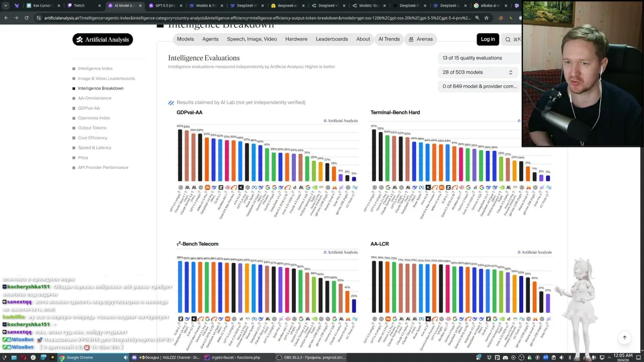Switch to the GPT-5.5 browser tab
The image size is (644, 362).
(165, 6)
